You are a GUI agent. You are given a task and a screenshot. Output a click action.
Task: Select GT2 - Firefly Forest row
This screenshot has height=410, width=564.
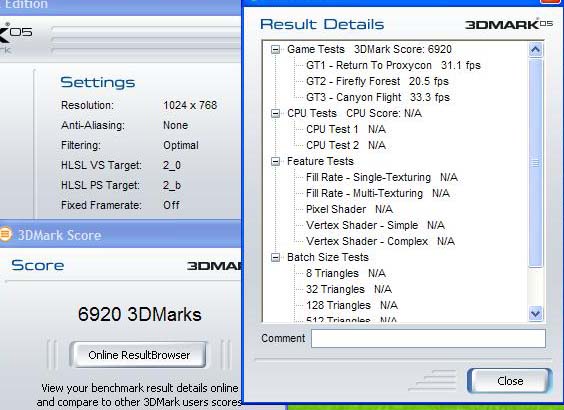click(377, 81)
